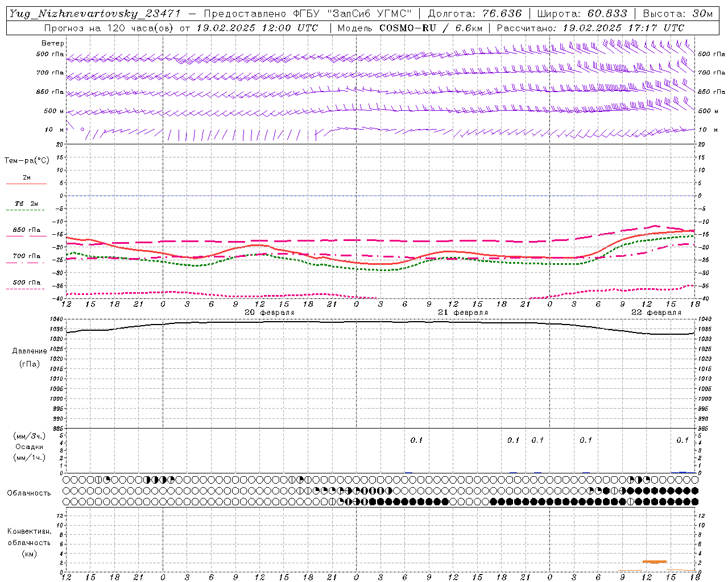Image resolution: width=728 pixels, height=582 pixels.
Task: Select the Рассчитано: 19.02.2025 17:17 UTC timestamp
Action: click(590, 28)
